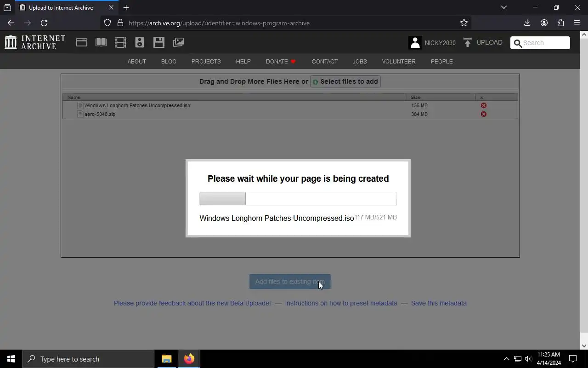Select Windows Longhorn Patches Uncompressed.iso file name
Screen dimensions: 588x368
(x=137, y=105)
